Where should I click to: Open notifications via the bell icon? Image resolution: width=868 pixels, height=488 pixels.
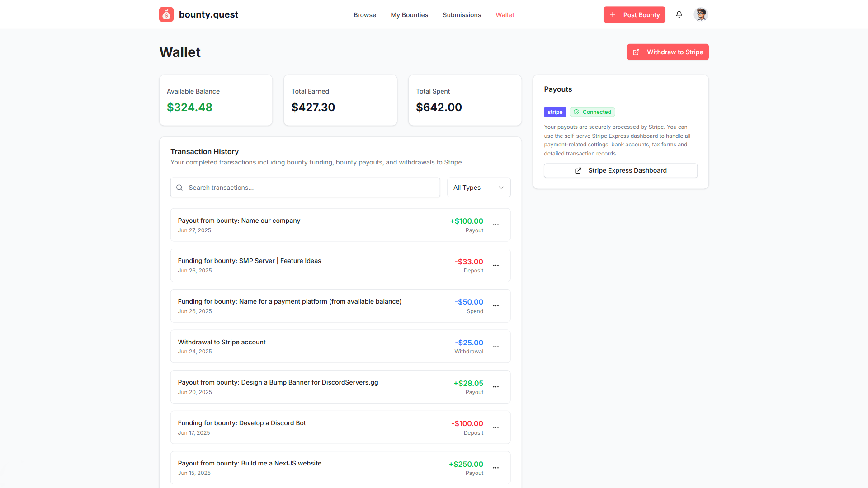click(679, 14)
